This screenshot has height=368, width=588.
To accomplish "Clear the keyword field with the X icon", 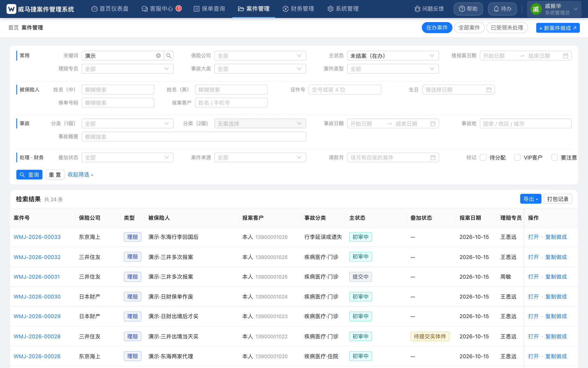I will click(158, 56).
